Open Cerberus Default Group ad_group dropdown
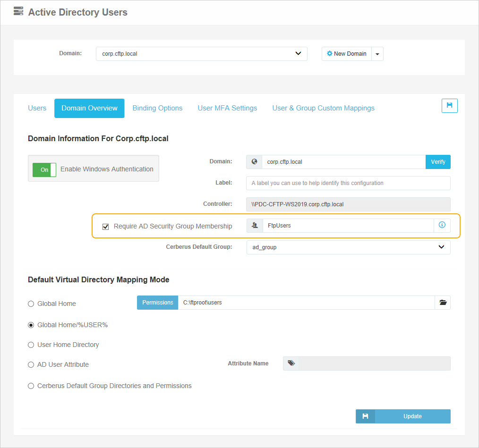Image resolution: width=479 pixels, height=448 pixels. (348, 247)
